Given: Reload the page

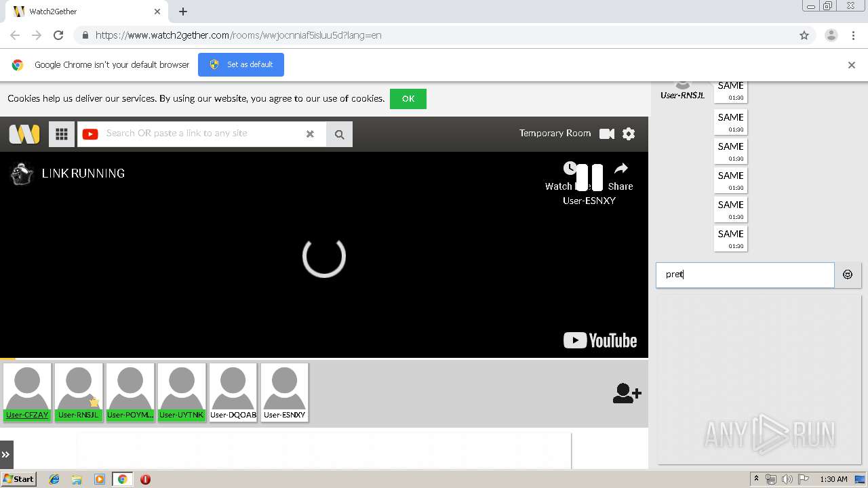Looking at the screenshot, I should [x=58, y=35].
